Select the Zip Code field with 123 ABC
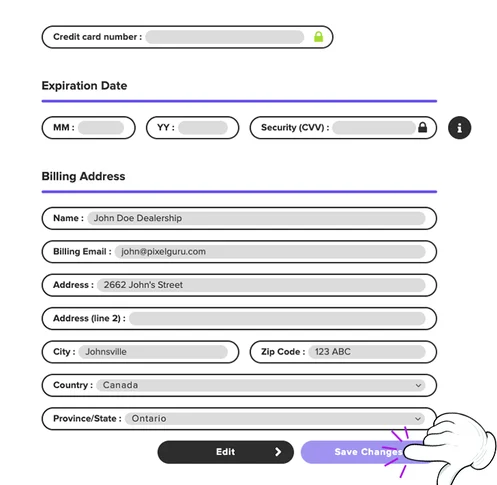Viewport: 497px width, 485px height. (367, 352)
